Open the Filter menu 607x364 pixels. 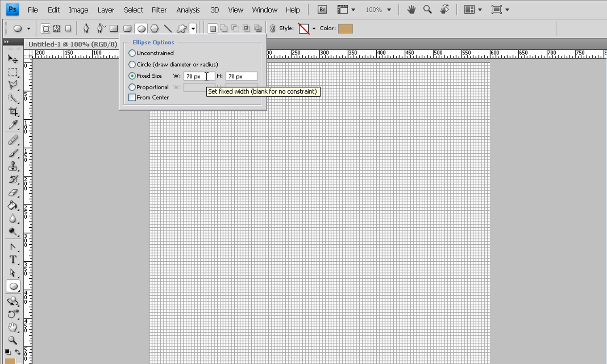click(x=159, y=10)
